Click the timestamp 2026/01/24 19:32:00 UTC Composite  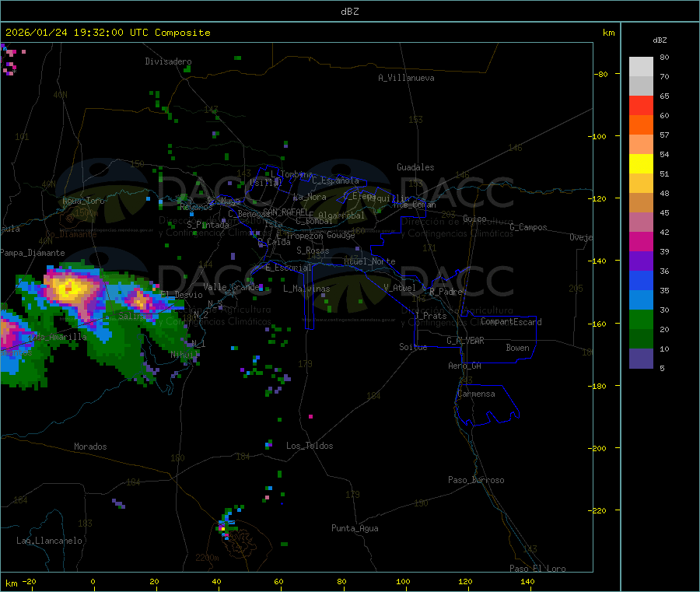pyautogui.click(x=107, y=33)
